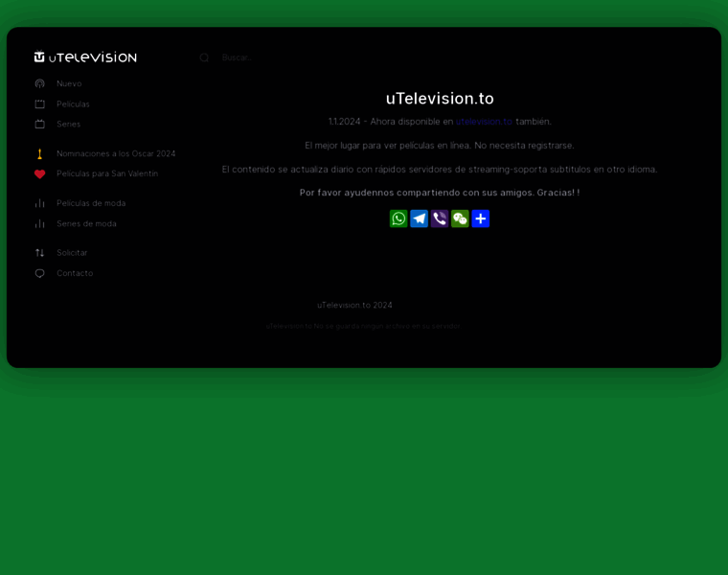Click the Contacto speech bubble icon
Screen dimensions: 728x575
coord(40,273)
